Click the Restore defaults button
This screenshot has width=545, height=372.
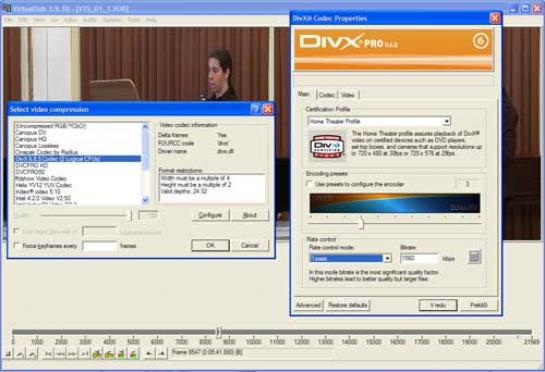pos(348,305)
